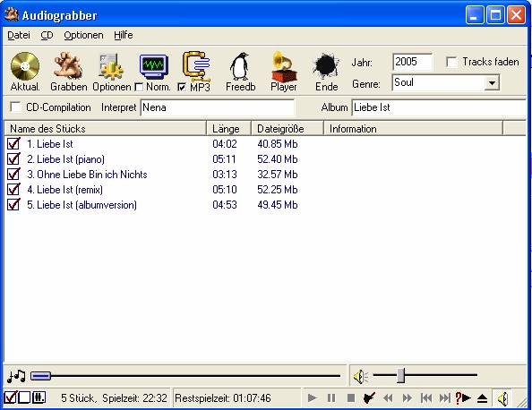This screenshot has width=532, height=410.
Task: Click the volume slider handle
Action: 400,375
